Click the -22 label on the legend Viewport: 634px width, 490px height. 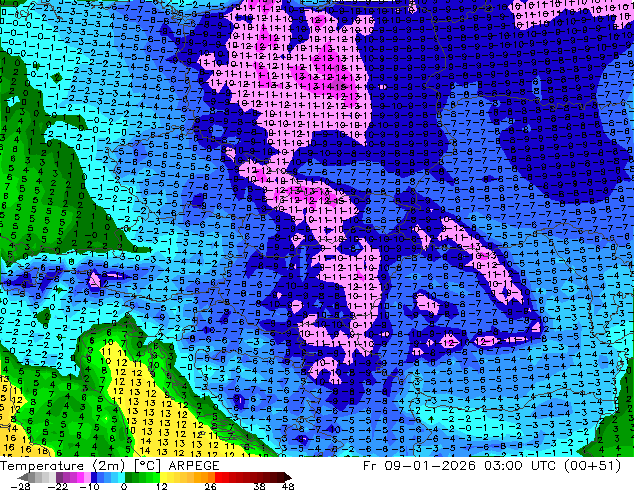pos(57,486)
